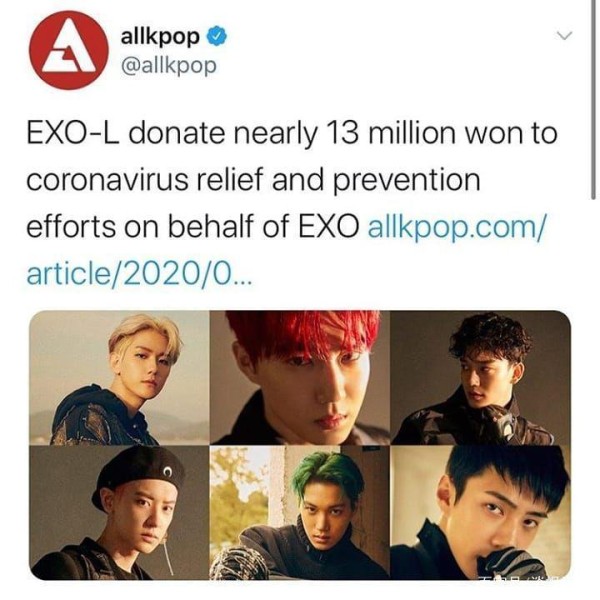
Task: Click the word prevention in the tweet
Action: click(x=406, y=181)
